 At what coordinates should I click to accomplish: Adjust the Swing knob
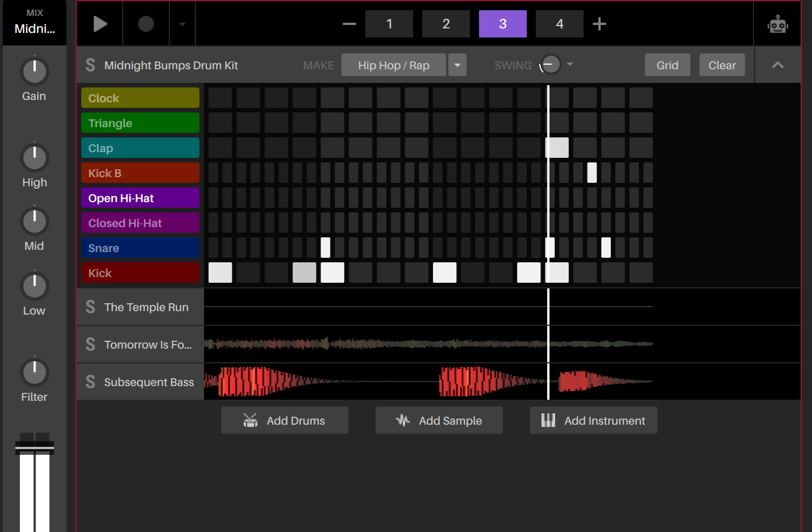tap(550, 65)
